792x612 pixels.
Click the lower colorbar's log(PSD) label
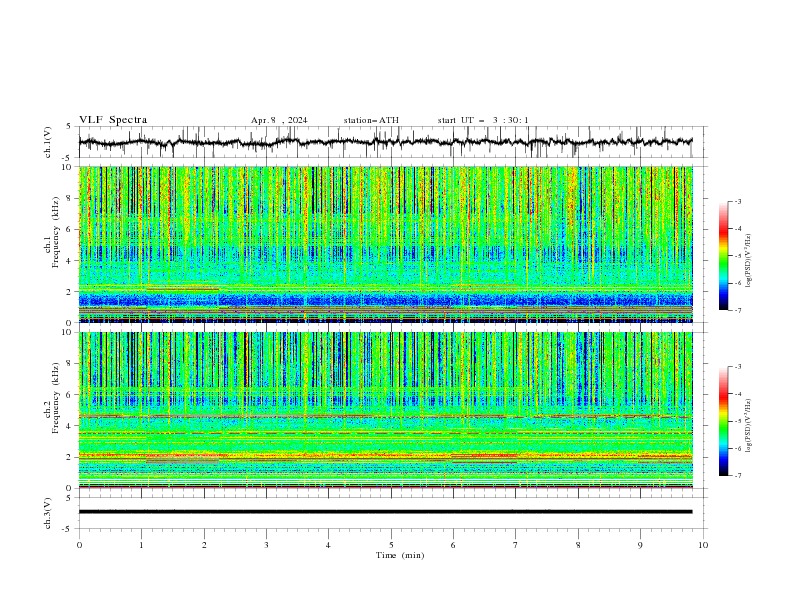pyautogui.click(x=748, y=426)
